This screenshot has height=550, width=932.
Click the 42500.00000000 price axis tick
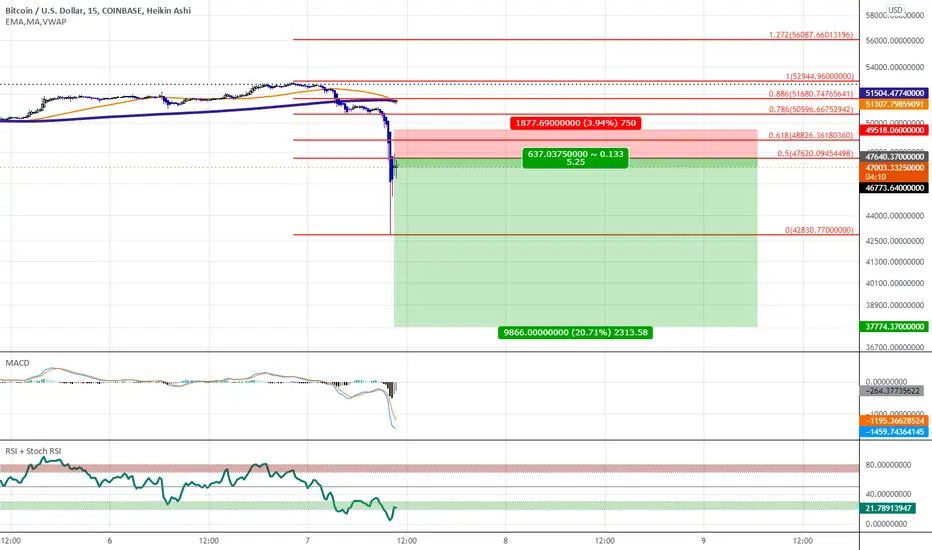point(895,241)
